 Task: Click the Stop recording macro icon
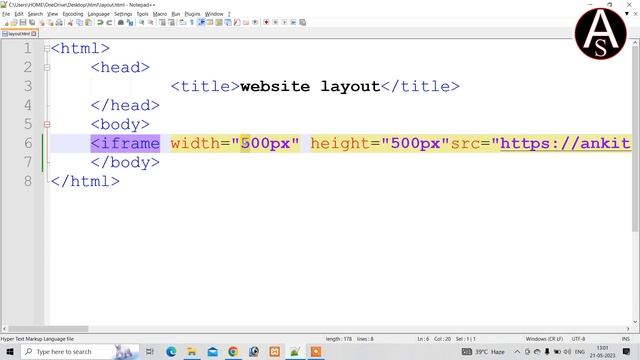(x=275, y=22)
